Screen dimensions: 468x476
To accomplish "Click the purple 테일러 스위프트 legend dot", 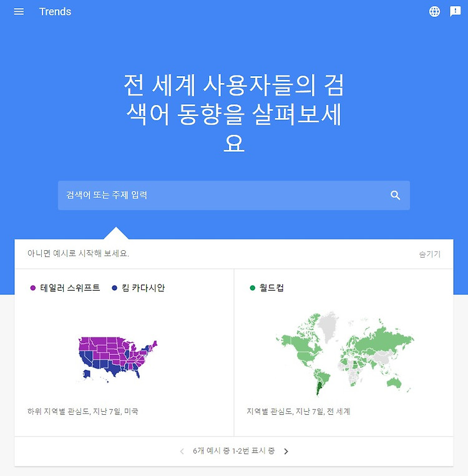I will click(x=33, y=288).
